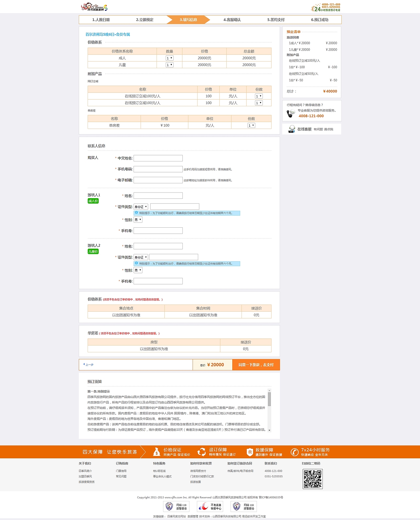Click info icon in 游玩人1 passport hint
Image resolution: width=420 pixels, height=520 pixels.
[136, 213]
